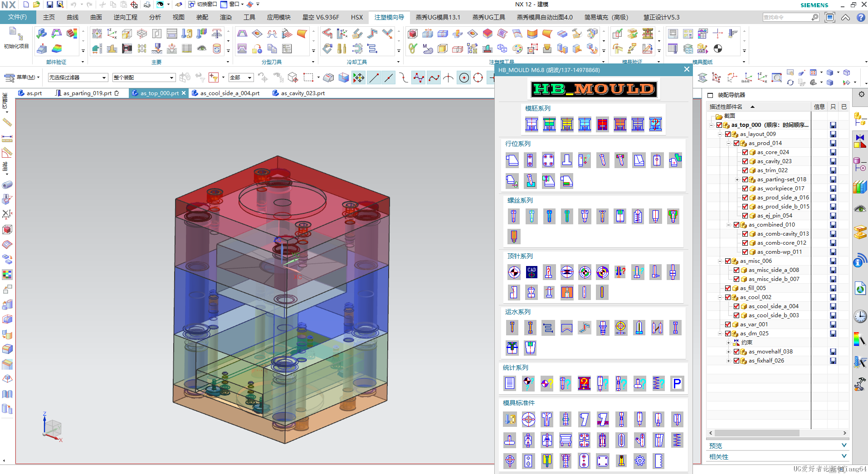The height and width of the screenshot is (474, 868).
Task: Click the blue CAD icon in 顶针系列
Action: point(532,272)
